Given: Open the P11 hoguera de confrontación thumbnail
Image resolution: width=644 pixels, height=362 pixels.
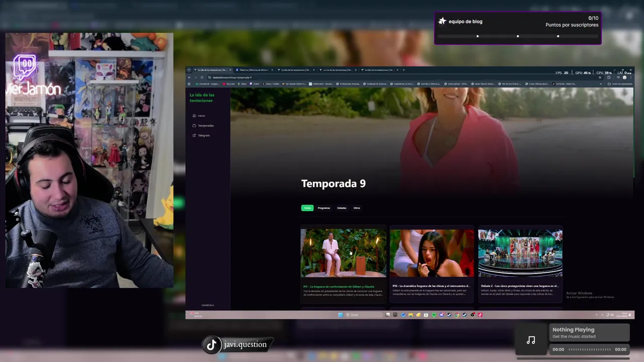Looking at the screenshot, I should (343, 253).
